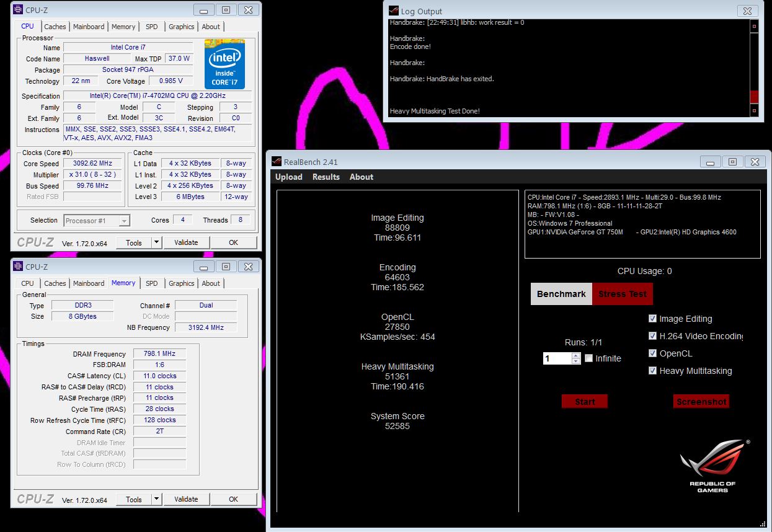Screen dimensions: 772x532
Task: Click the system info text box in RealBench
Action: [x=642, y=224]
